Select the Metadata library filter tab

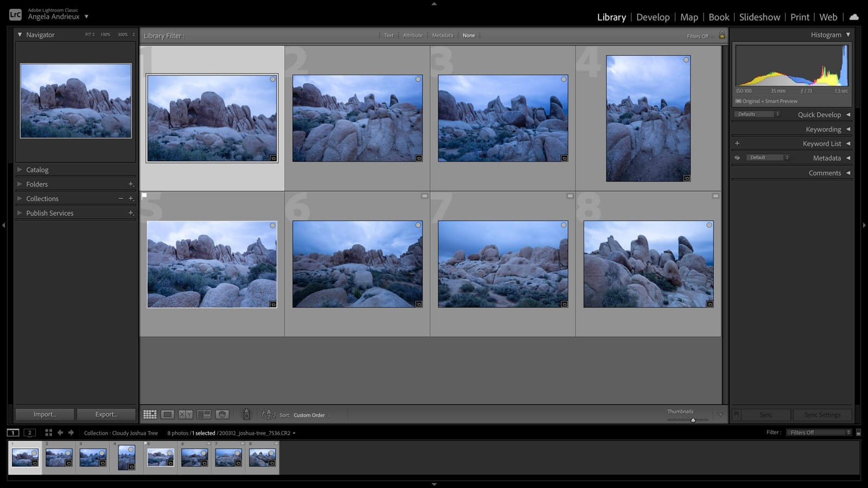(442, 36)
